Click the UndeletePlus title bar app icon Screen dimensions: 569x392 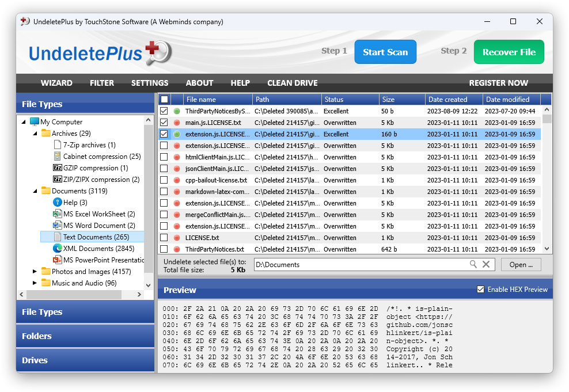pyautogui.click(x=25, y=21)
